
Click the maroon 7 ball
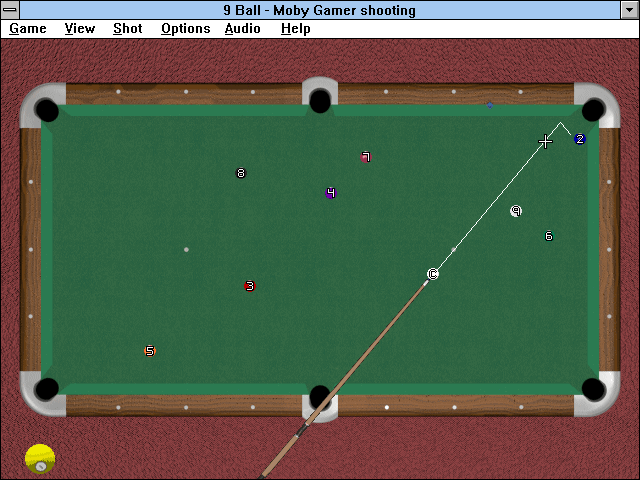coord(366,157)
